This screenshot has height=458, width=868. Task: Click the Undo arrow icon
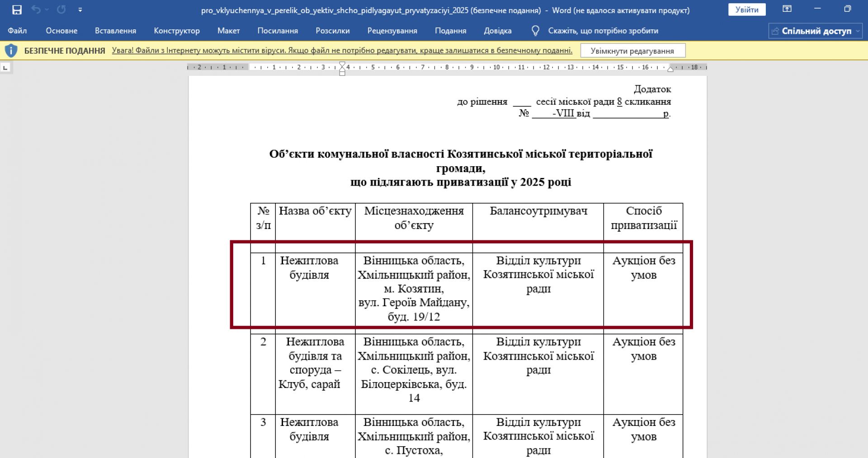36,9
